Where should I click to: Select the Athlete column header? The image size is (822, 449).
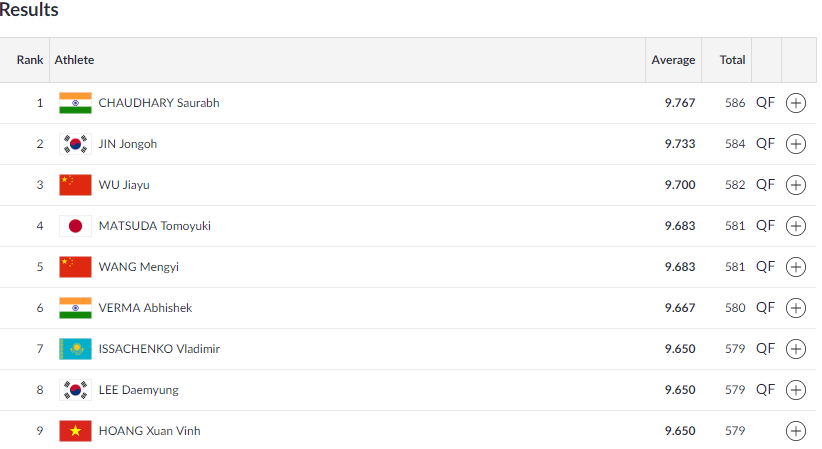74,60
